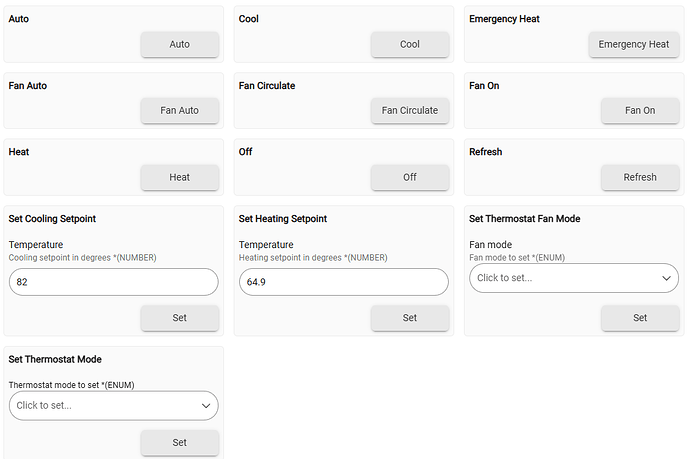
Task: Click the Thermostat mode dropdown chevron arrow
Action: click(206, 406)
